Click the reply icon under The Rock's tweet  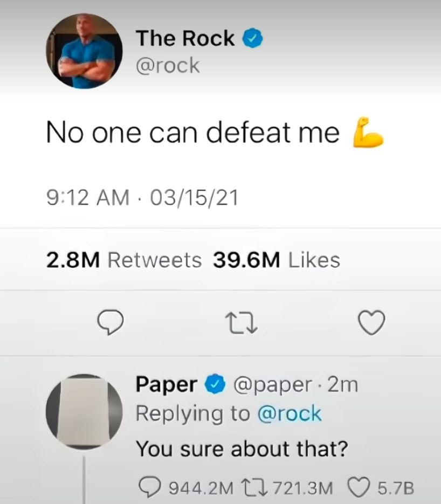(x=110, y=323)
